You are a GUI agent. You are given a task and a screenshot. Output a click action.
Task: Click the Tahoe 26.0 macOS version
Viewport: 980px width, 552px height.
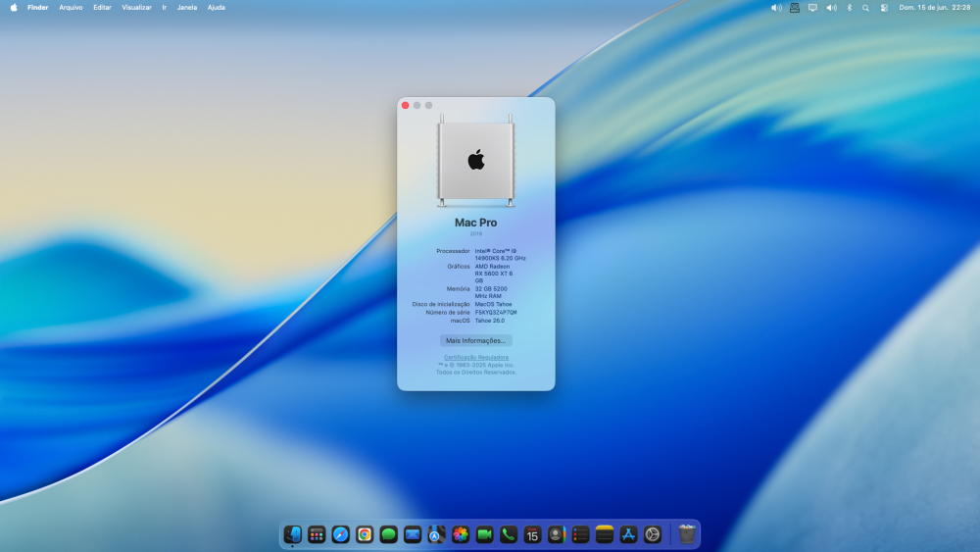[x=489, y=321]
